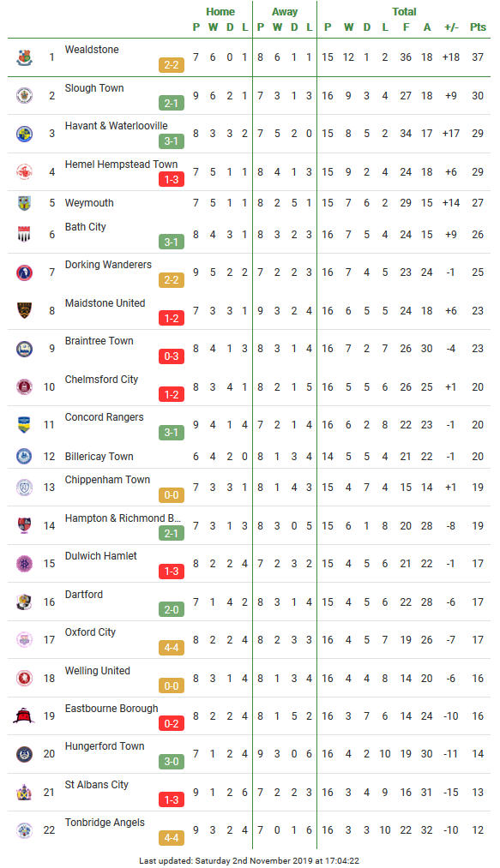Select the Weymouth team name
Screen dimensions: 500x868
pos(89,202)
